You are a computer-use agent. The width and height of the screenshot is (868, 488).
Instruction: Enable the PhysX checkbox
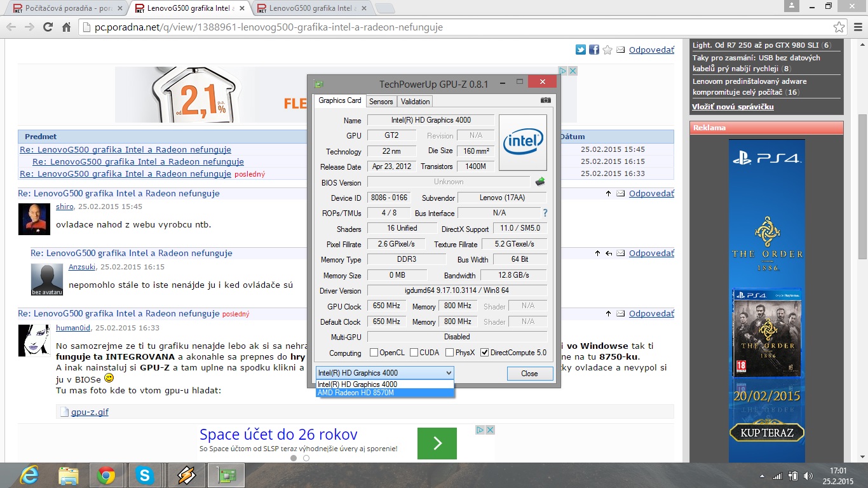(449, 353)
